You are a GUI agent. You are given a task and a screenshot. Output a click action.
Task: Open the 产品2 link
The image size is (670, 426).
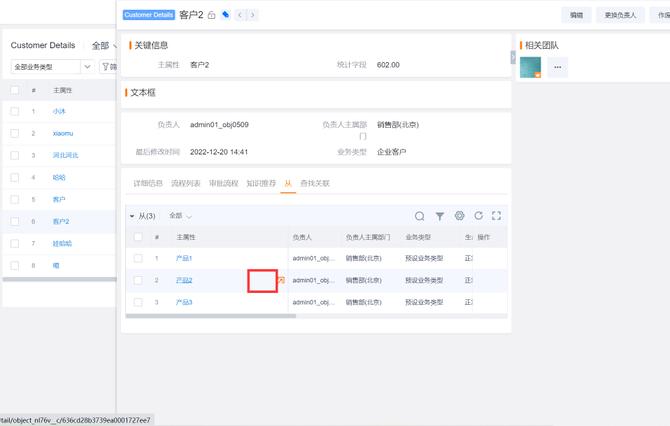coord(184,280)
